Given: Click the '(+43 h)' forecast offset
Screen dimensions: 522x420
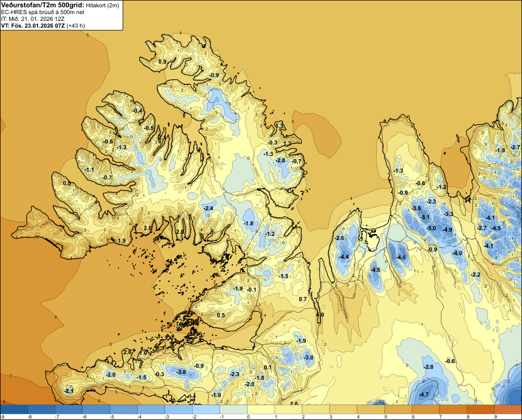Looking at the screenshot, I should [x=76, y=25].
